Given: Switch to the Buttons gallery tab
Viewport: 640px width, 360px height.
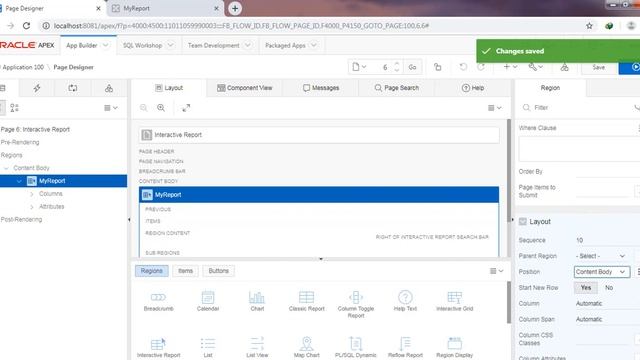Looking at the screenshot, I should click(218, 271).
